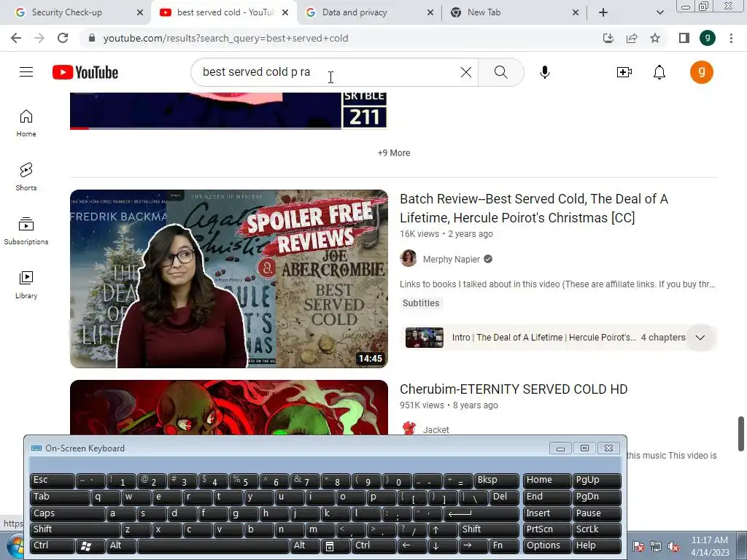Screen dimensions: 747x560
Task: Go back with browser back arrow
Action: point(16,38)
